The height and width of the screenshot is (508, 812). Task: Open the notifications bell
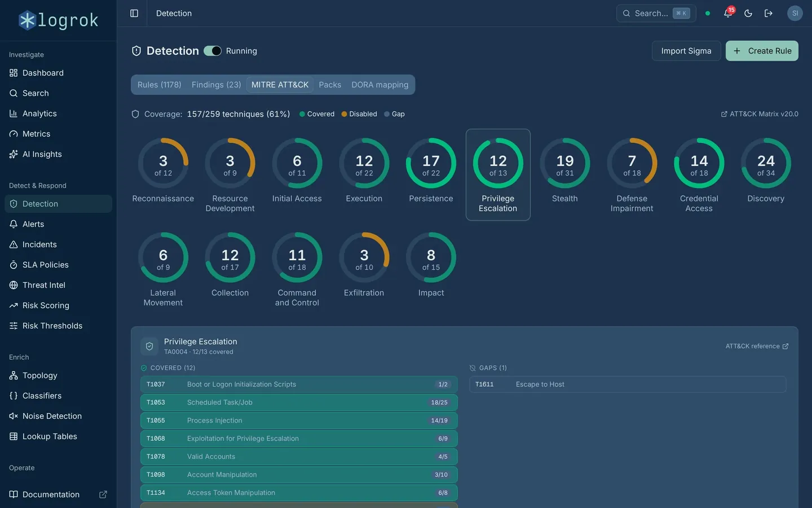tap(728, 13)
